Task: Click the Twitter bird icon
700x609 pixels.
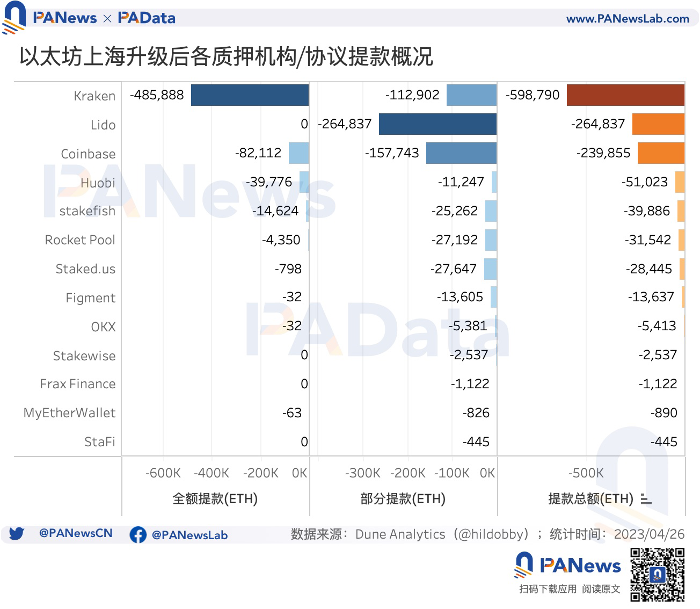Action: (x=17, y=534)
